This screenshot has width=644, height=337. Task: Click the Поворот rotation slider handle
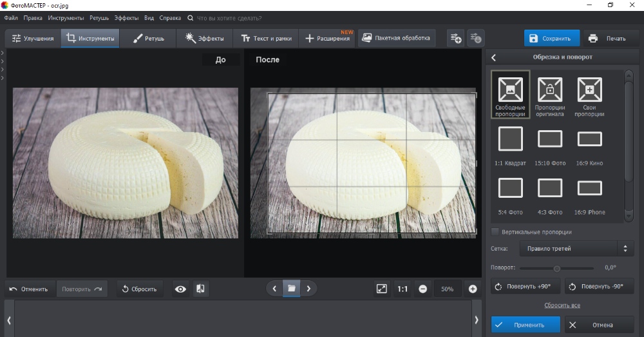[x=557, y=268]
